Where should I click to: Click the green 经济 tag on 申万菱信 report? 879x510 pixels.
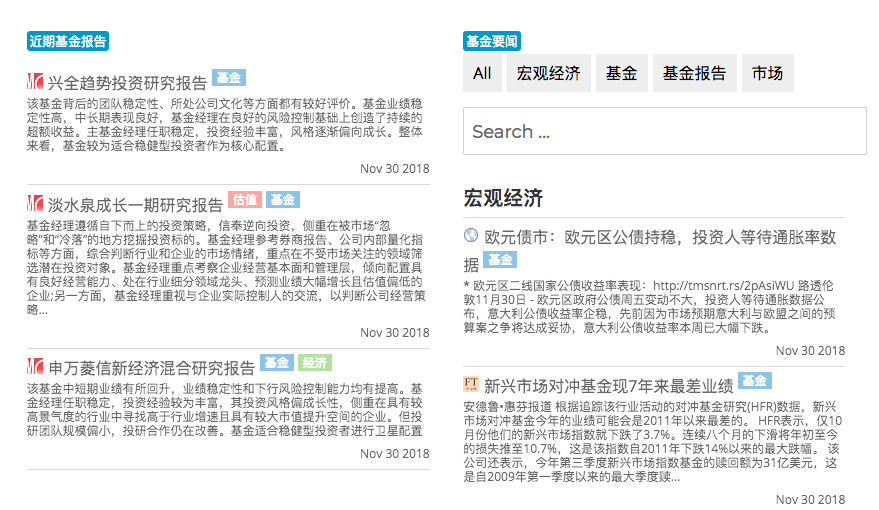[314, 362]
